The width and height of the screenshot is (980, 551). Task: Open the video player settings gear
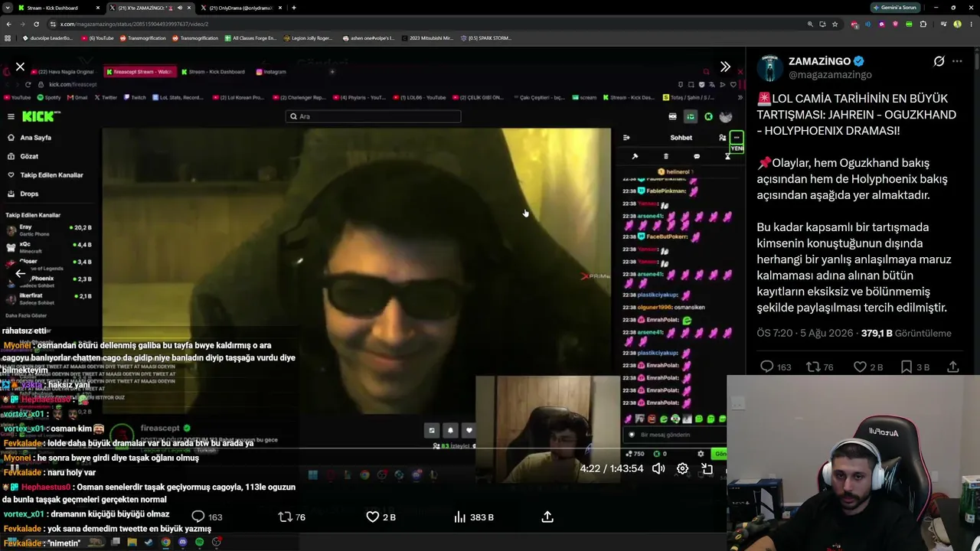(682, 468)
